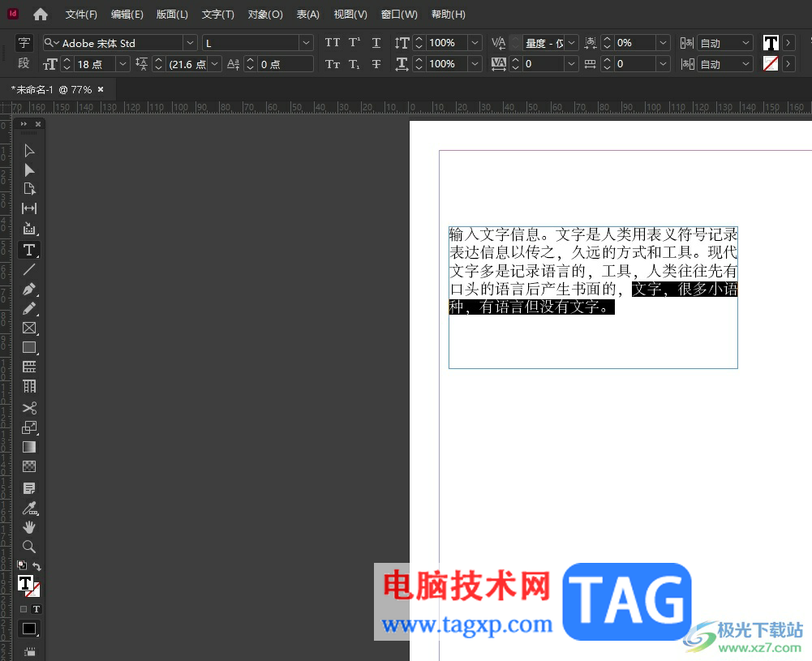This screenshot has height=661, width=812.
Task: Open the 文件(F) menu
Action: point(81,15)
